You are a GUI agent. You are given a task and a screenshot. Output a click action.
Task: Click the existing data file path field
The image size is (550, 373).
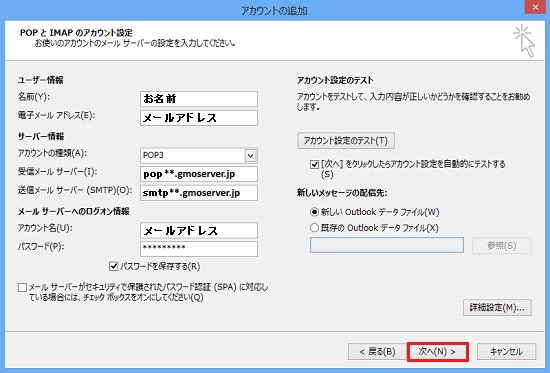pos(387,245)
